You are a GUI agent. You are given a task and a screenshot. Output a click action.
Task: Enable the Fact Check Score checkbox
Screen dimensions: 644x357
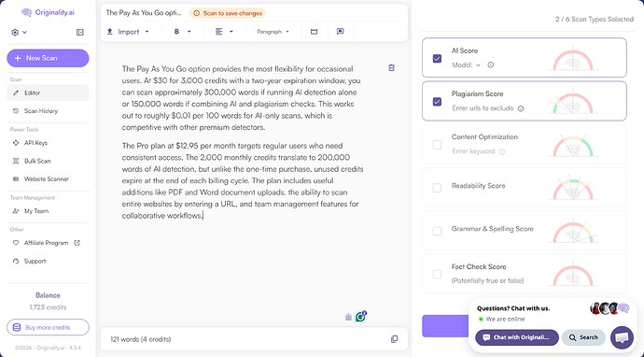tap(437, 275)
